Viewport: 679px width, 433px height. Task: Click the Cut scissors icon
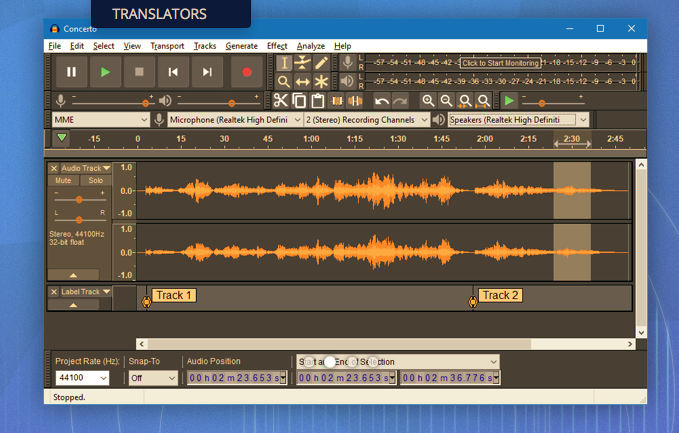280,101
